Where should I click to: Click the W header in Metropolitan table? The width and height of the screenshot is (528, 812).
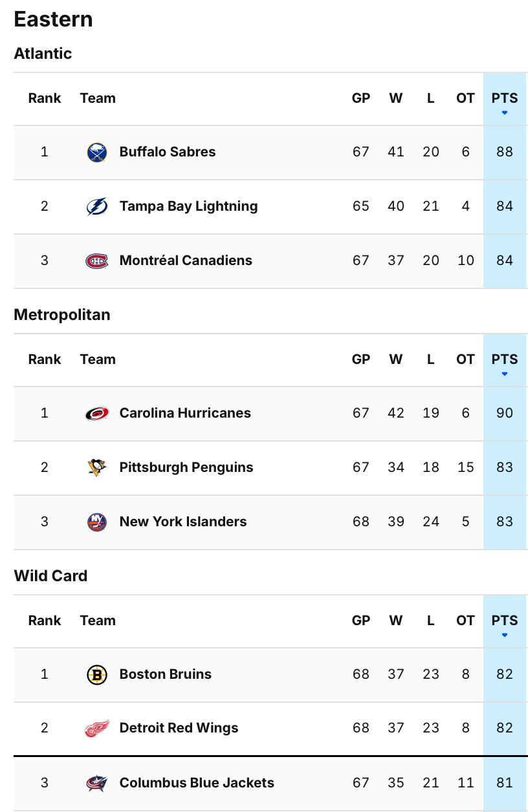point(396,359)
